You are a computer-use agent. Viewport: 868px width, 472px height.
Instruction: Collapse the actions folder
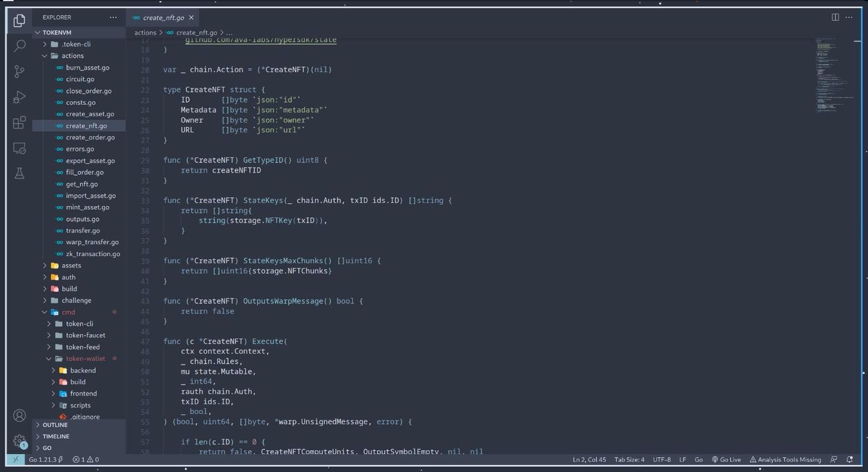pyautogui.click(x=79, y=55)
